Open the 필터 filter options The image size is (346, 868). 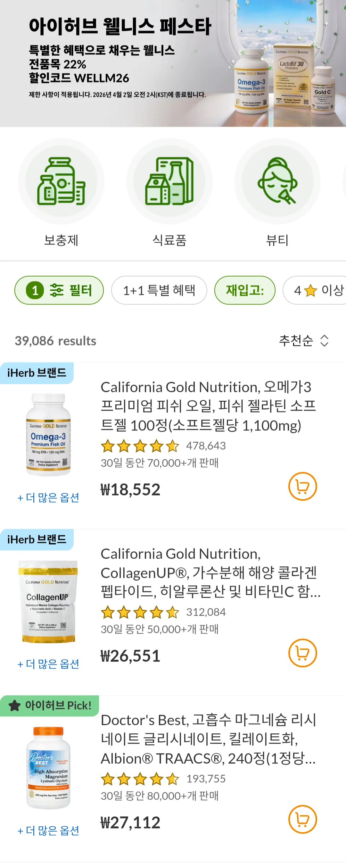[59, 290]
